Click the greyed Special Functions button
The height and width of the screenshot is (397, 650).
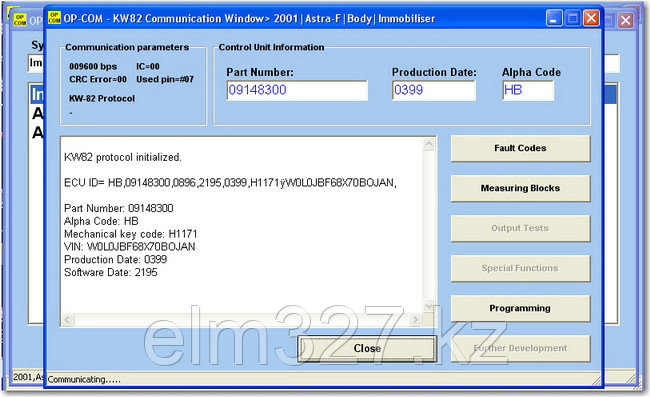[520, 269]
